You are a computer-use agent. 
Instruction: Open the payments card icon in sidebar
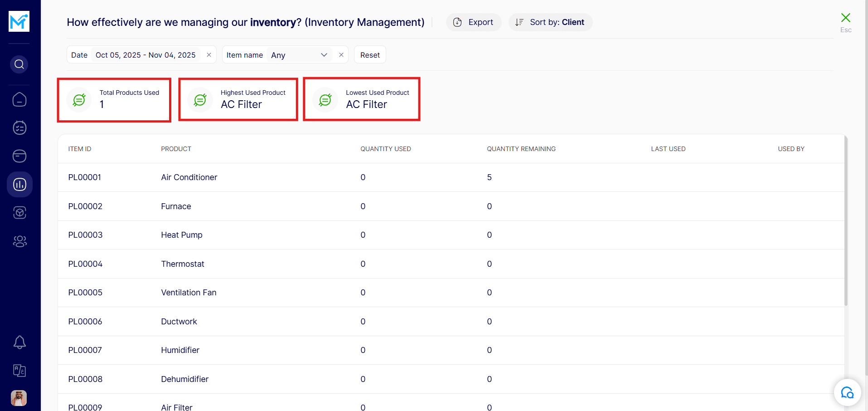click(x=19, y=156)
